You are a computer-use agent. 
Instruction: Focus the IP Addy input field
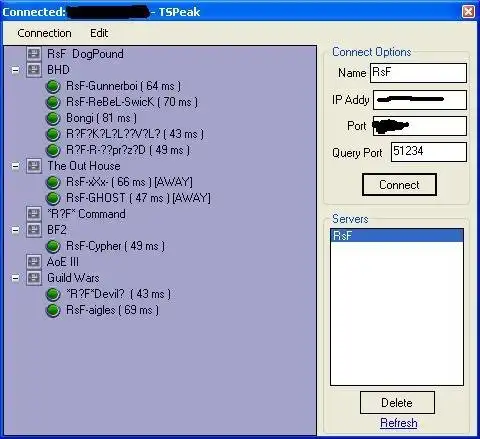click(x=420, y=100)
